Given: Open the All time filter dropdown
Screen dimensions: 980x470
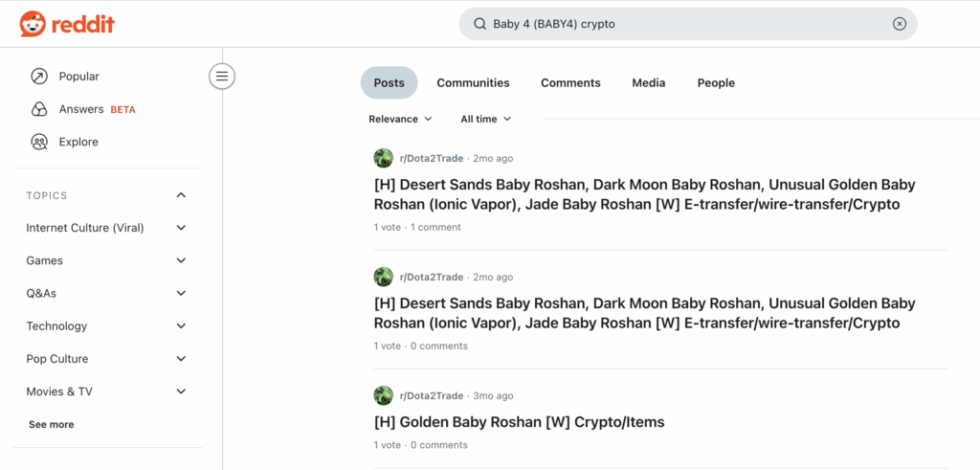Looking at the screenshot, I should click(485, 119).
